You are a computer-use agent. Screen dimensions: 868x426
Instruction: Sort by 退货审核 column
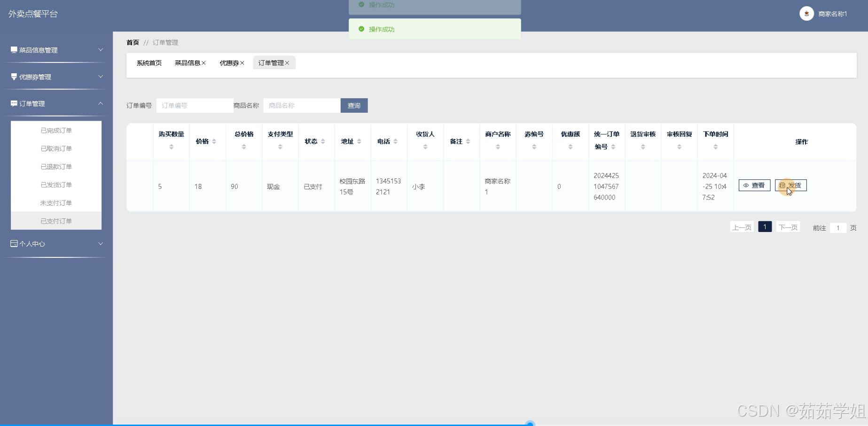click(643, 147)
